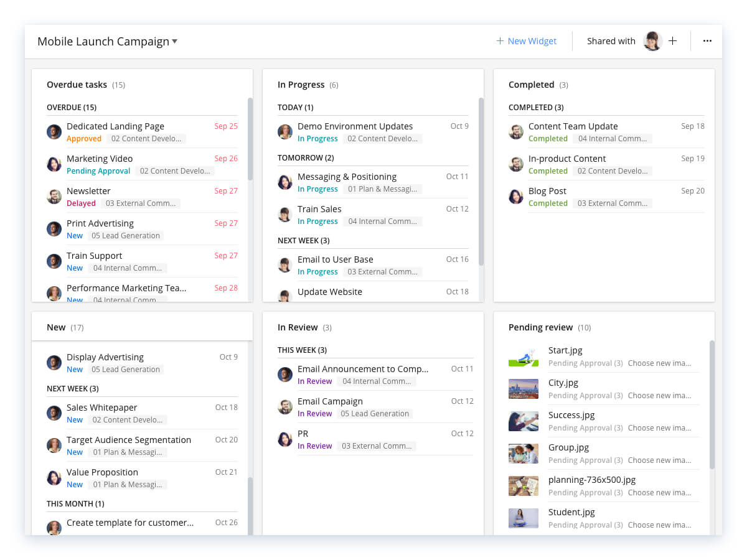Click the Shared with label
This screenshot has width=747, height=560.
pyautogui.click(x=611, y=41)
